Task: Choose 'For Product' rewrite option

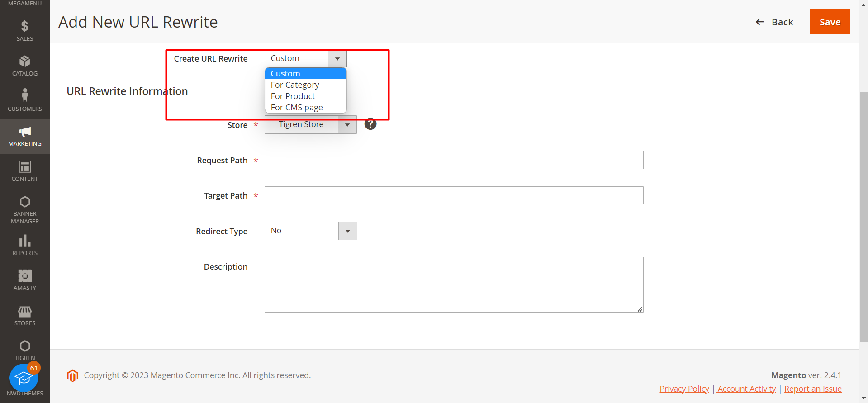Action: coord(293,96)
